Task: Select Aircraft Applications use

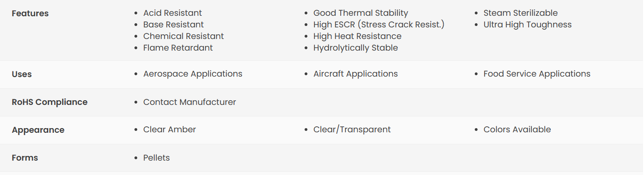Action: 356,74
